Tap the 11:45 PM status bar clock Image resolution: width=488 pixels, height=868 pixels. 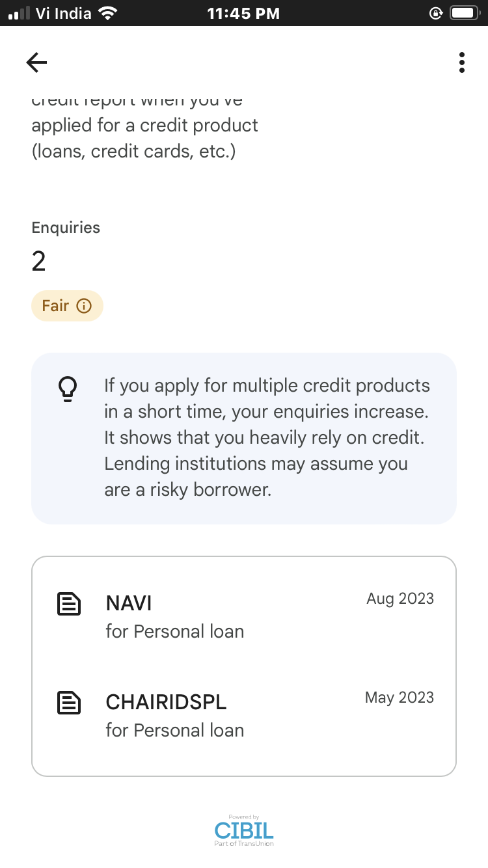(x=243, y=13)
